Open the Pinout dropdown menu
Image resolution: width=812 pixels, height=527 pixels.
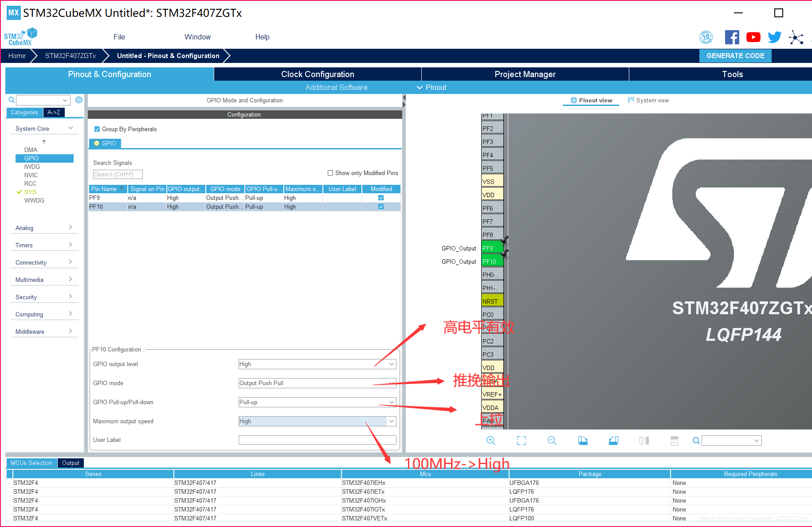pyautogui.click(x=431, y=87)
